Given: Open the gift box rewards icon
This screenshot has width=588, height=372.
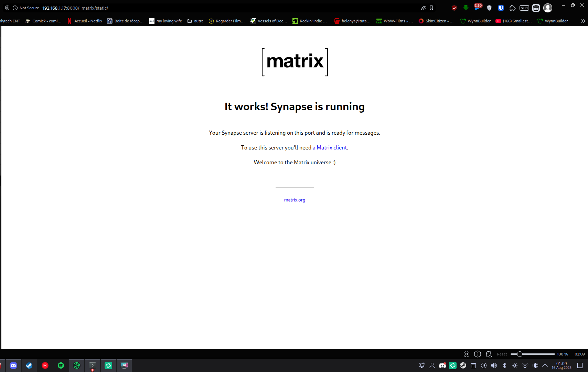Looking at the screenshot, I should coord(536,8).
